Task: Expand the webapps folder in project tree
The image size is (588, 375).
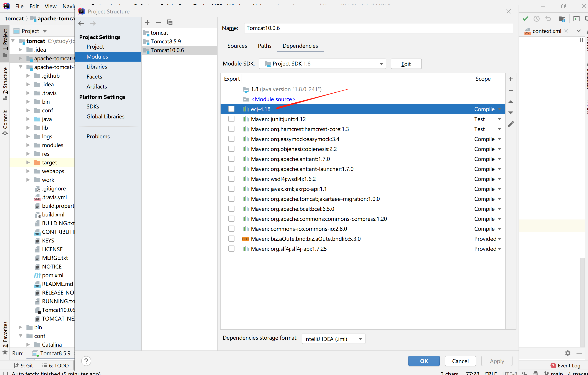Action: [28, 171]
